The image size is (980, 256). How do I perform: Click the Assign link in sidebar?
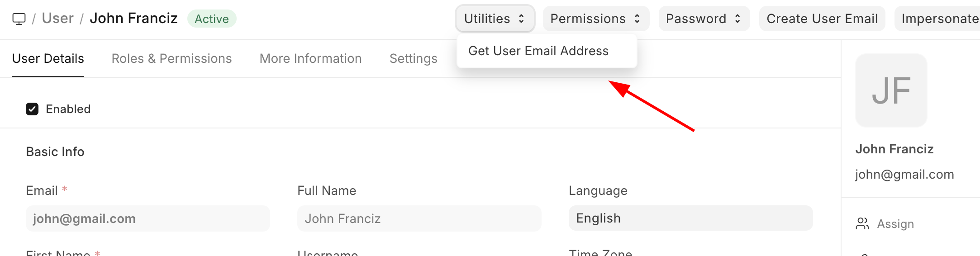[x=895, y=224]
